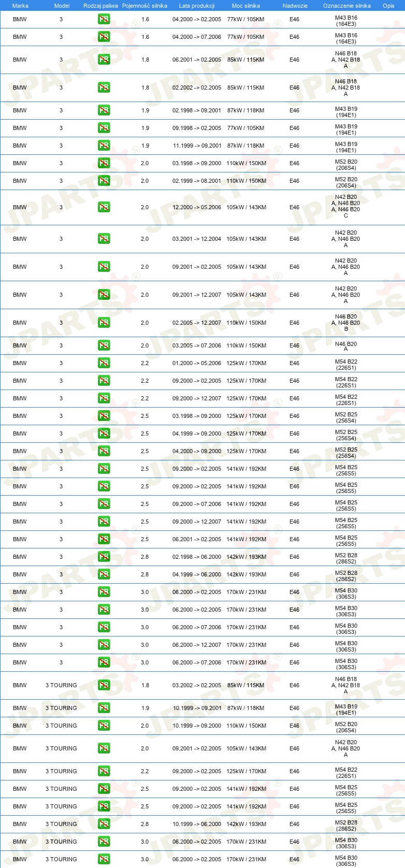Screen dimensions: 405x868
Task: Click the Lata produkcji column header
Action: [197, 6]
